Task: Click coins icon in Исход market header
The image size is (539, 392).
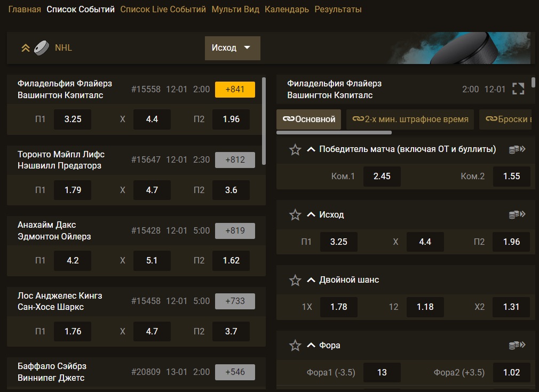Action: click(517, 214)
